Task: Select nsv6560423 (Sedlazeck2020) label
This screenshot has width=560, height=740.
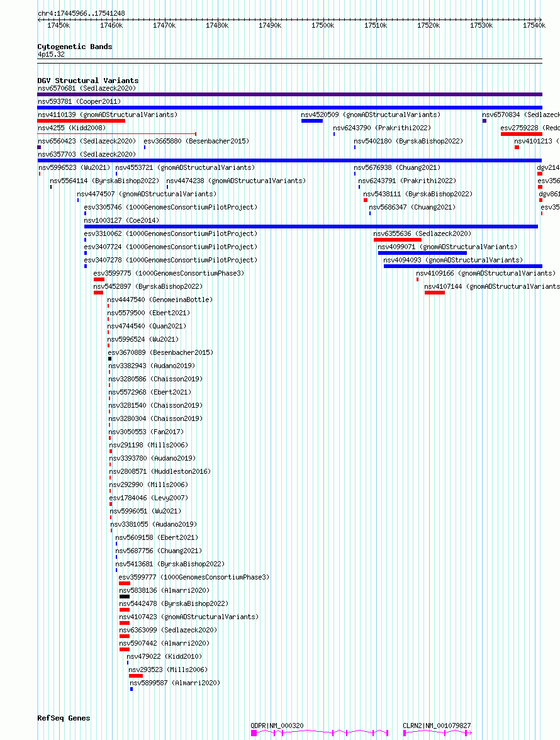Action: (87, 141)
